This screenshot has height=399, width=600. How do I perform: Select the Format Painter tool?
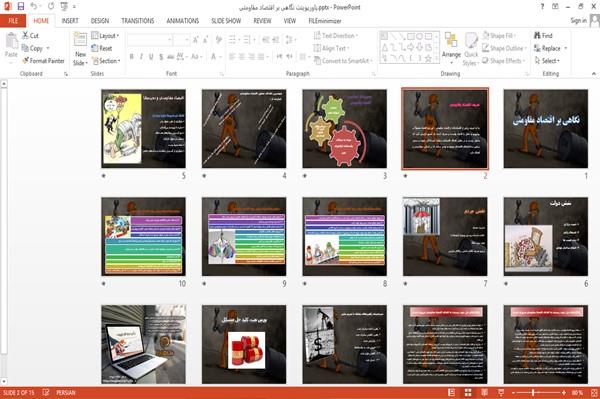(x=43, y=60)
